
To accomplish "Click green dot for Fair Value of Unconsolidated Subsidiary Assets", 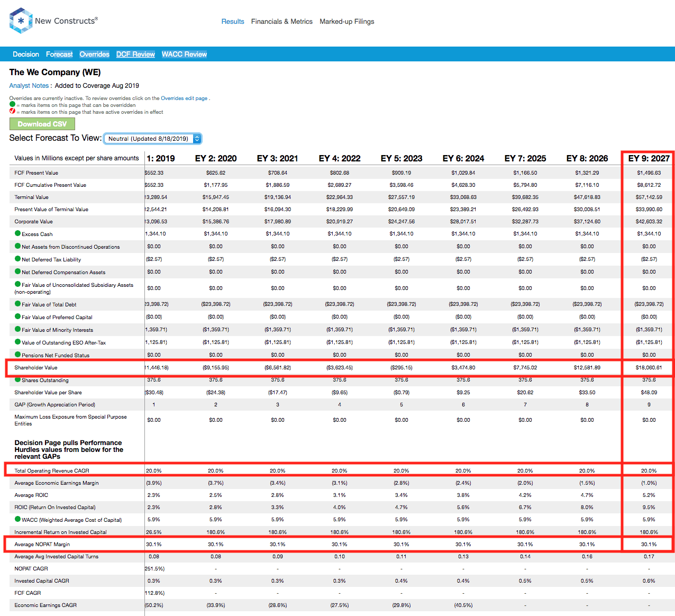I will [x=18, y=284].
